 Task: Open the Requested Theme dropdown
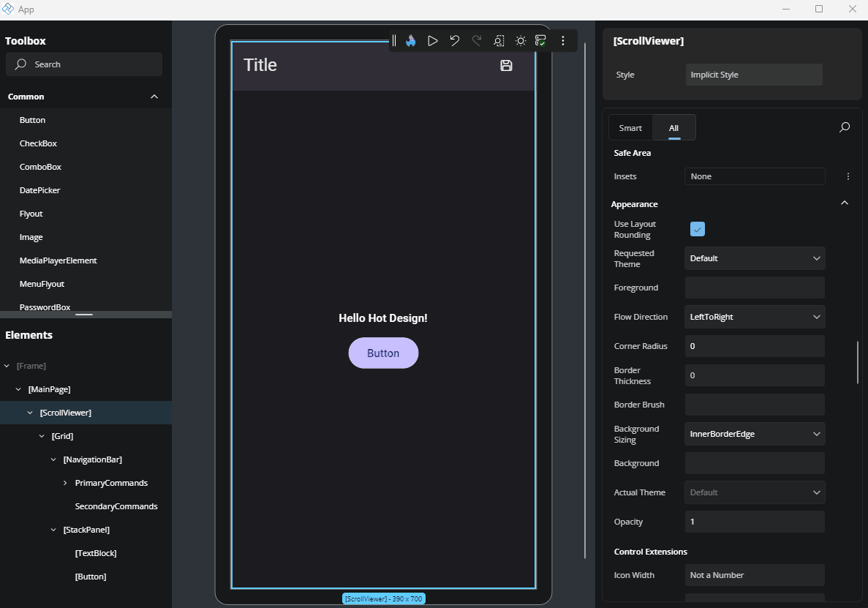click(x=754, y=258)
